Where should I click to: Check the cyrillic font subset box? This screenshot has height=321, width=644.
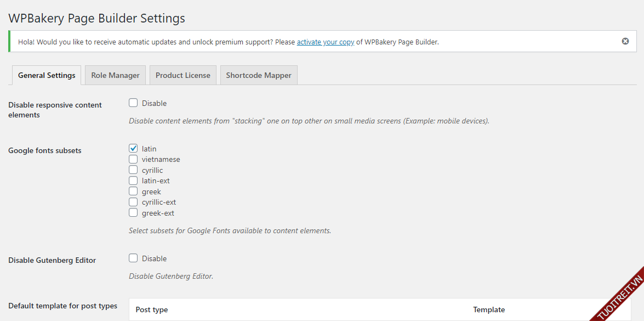pyautogui.click(x=133, y=170)
